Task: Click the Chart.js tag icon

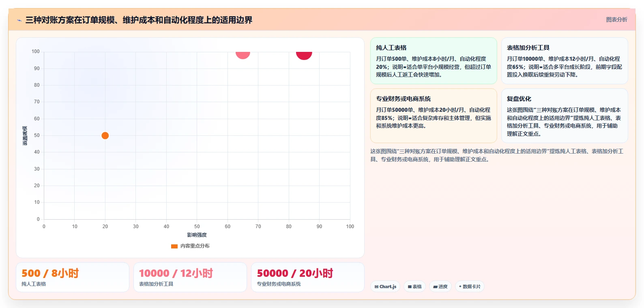Action: [376, 287]
